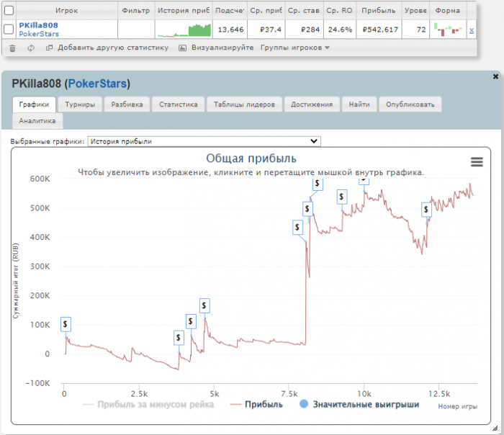
Task: Click the Фильтр column header
Action: [136, 11]
